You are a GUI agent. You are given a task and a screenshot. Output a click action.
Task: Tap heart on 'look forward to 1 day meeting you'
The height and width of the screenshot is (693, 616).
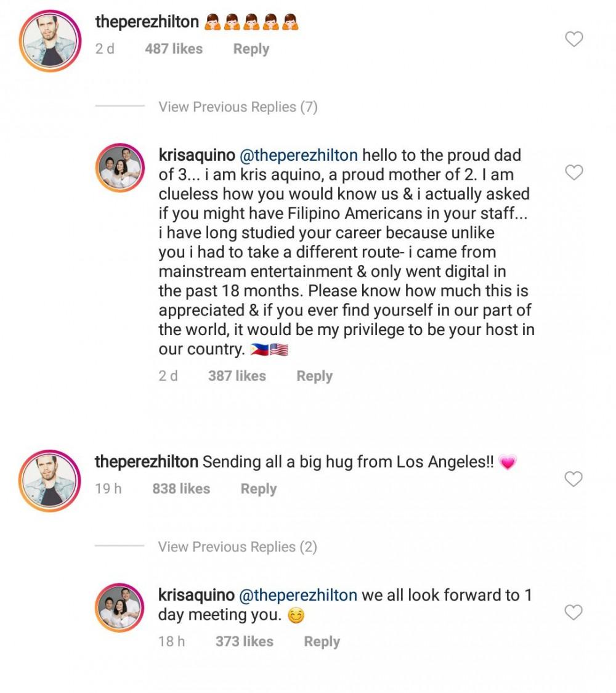coord(573,612)
